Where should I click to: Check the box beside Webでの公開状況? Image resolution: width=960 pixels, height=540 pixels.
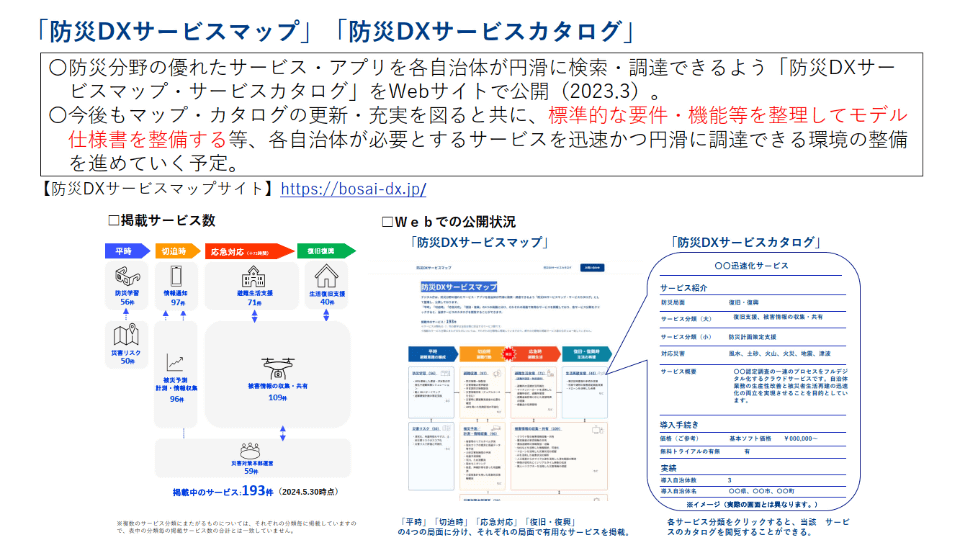click(387, 222)
